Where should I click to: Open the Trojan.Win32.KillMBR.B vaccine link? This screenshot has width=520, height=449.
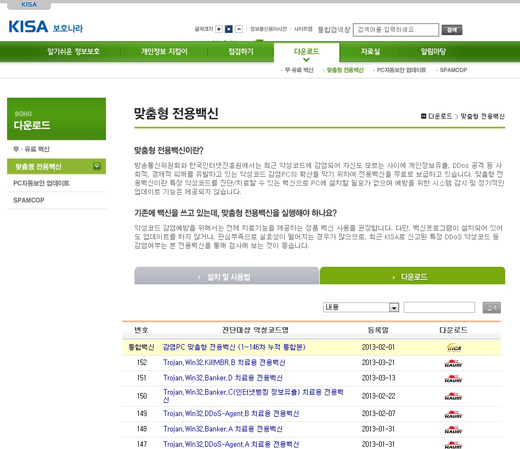click(x=224, y=363)
